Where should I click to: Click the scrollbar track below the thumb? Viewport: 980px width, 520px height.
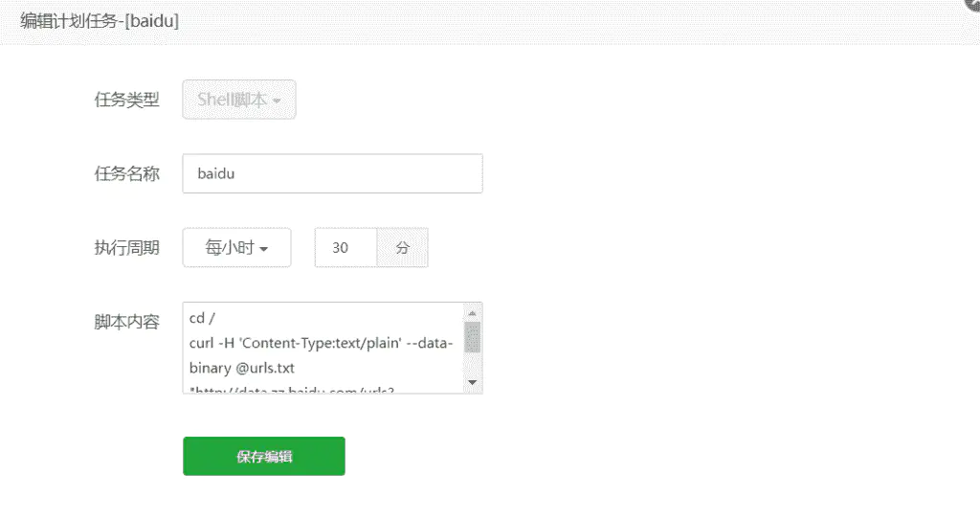(x=473, y=364)
